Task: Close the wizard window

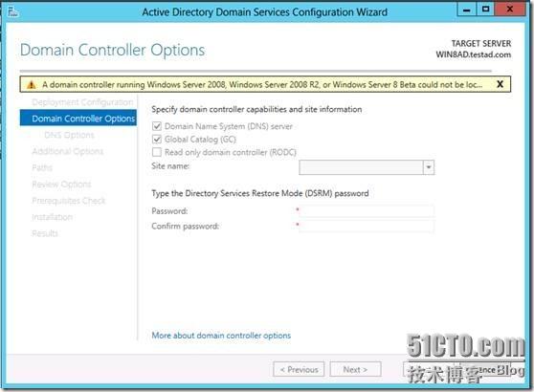Action: (510, 10)
